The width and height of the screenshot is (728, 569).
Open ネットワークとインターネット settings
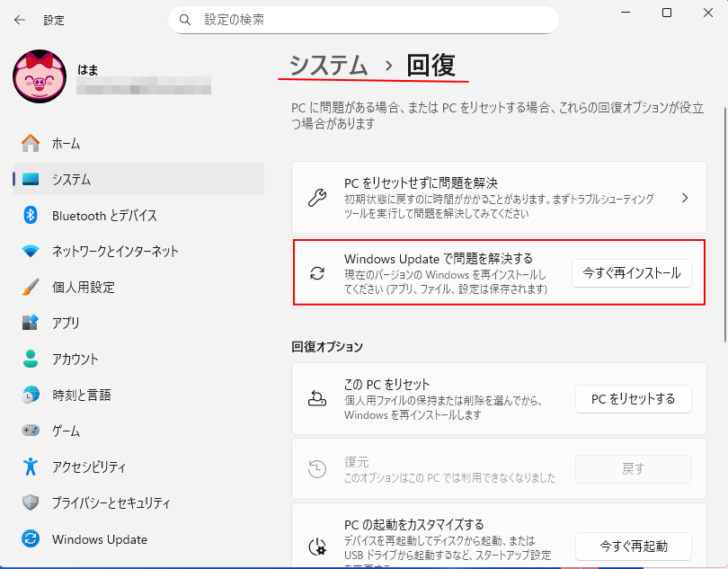tap(138, 251)
